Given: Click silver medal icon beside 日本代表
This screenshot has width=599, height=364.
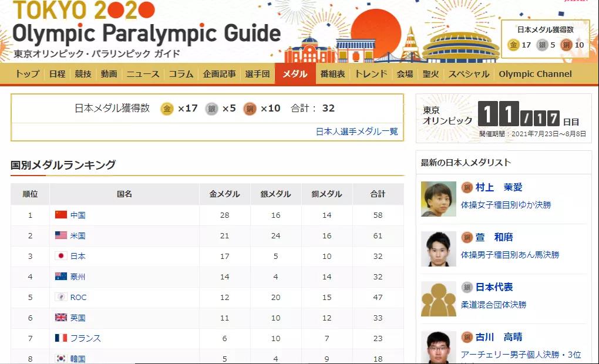Looking at the screenshot, I should tap(467, 287).
